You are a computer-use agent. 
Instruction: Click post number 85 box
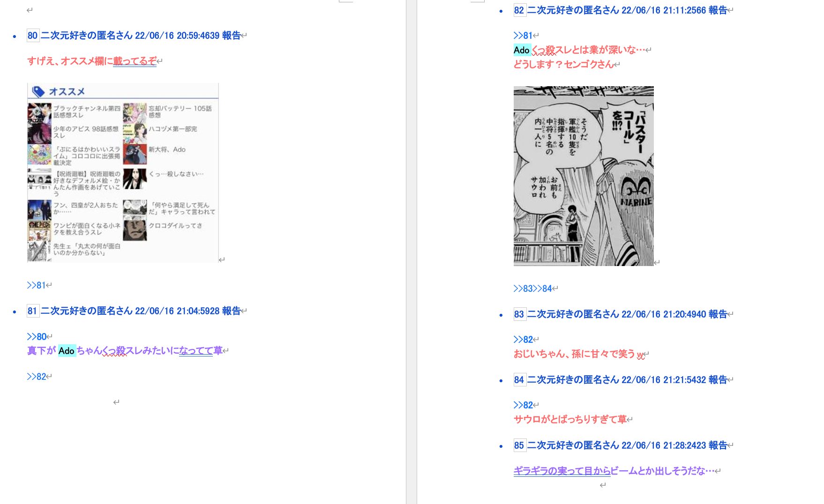coord(519,445)
